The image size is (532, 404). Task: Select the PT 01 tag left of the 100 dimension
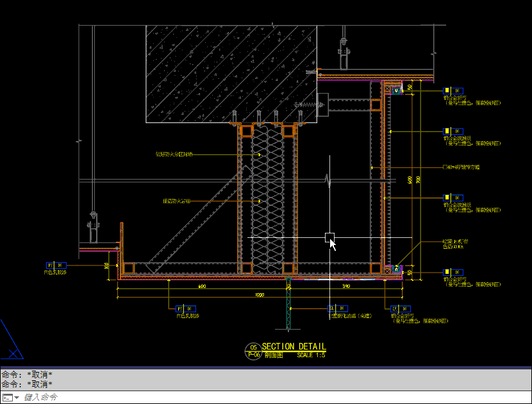[x=56, y=265]
